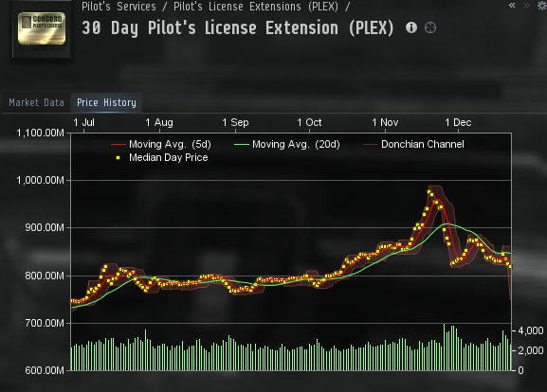The height and width of the screenshot is (392, 547).
Task: Click the highest median price point near late November
Action: tap(429, 191)
